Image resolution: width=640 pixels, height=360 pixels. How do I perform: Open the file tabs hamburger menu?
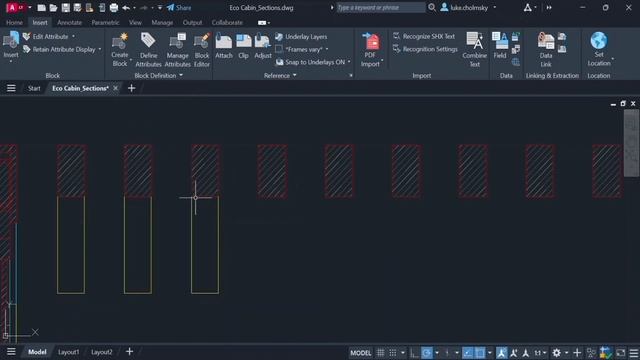pos(11,88)
